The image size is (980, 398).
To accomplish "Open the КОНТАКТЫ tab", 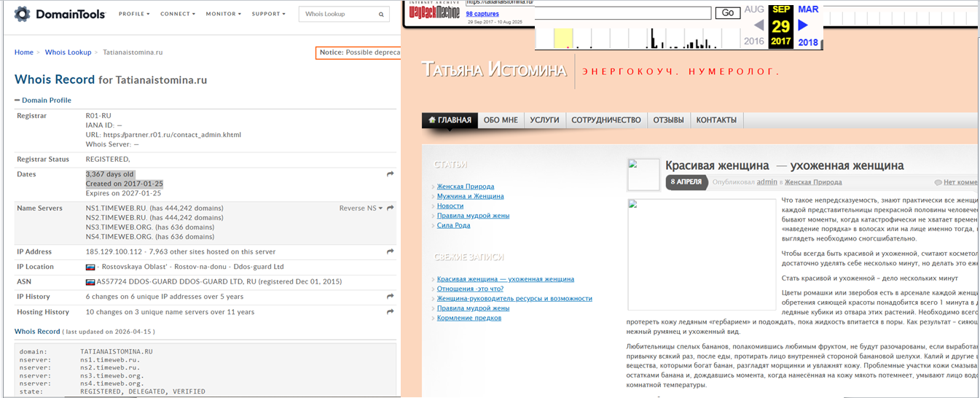I will (716, 120).
